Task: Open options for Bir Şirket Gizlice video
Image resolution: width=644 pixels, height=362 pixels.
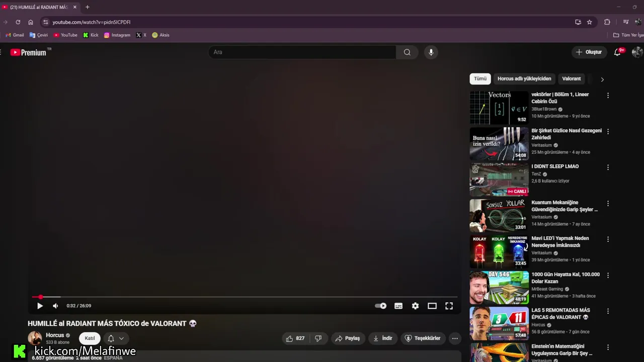Action: coord(608,132)
